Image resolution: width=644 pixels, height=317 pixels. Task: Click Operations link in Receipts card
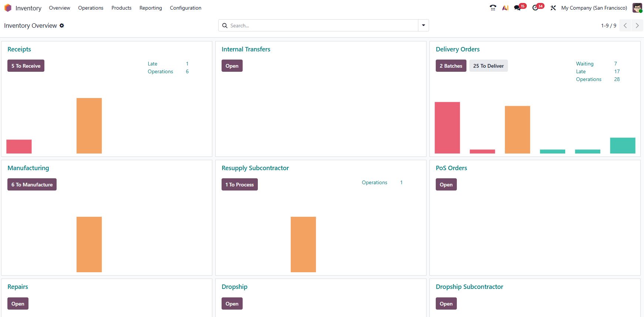(160, 71)
